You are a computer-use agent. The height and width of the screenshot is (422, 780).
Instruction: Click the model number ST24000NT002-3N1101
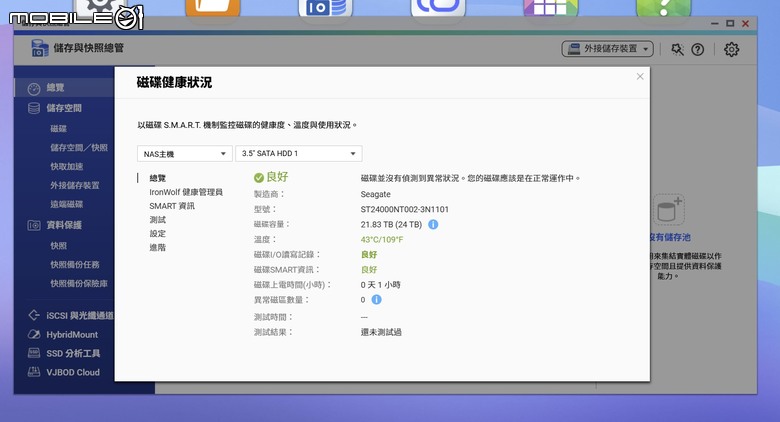click(404, 210)
